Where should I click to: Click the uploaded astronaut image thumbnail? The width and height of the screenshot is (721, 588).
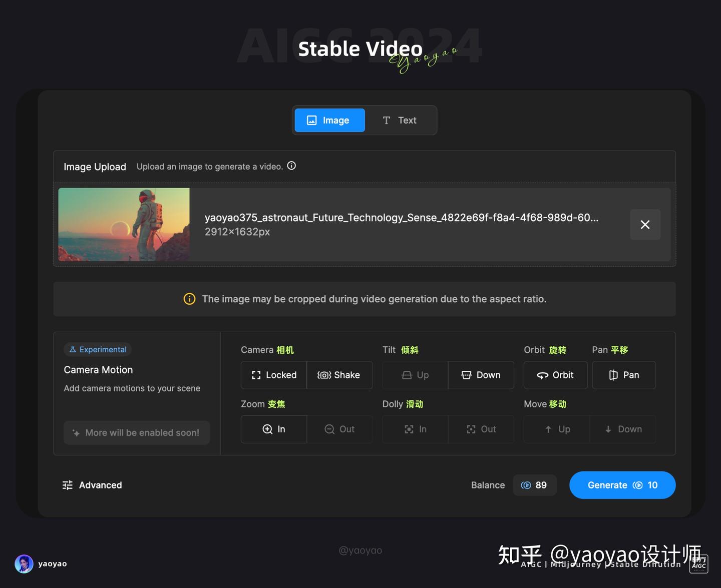[x=124, y=224]
